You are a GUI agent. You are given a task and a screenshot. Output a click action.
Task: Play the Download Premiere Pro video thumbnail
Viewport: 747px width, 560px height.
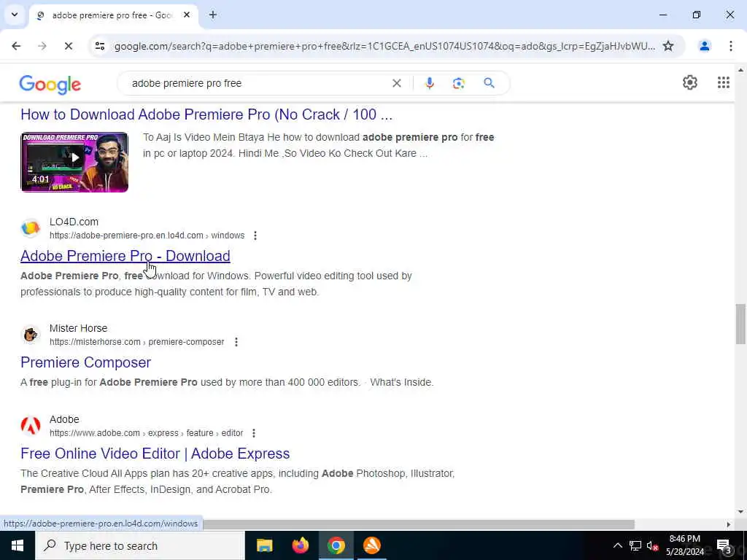(74, 162)
